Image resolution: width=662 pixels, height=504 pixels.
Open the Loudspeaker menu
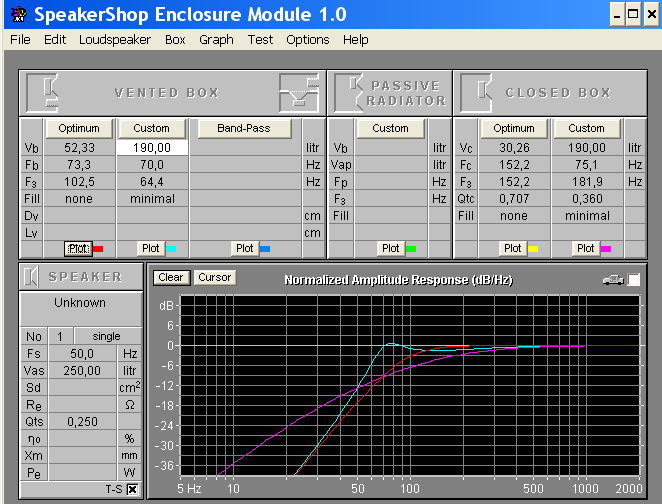pos(115,40)
